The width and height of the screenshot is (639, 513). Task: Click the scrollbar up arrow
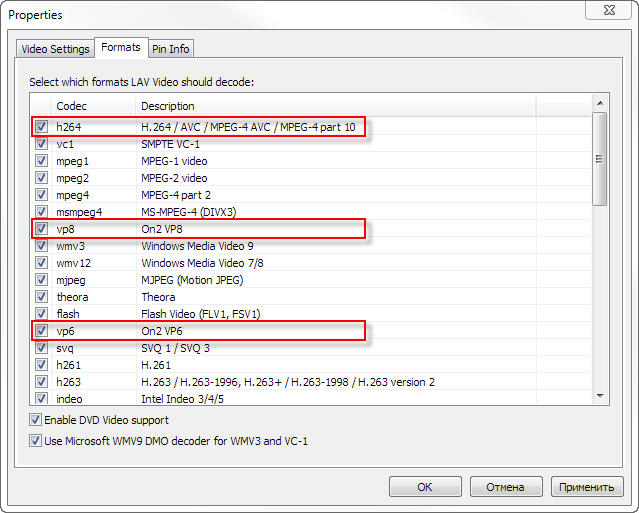(x=599, y=104)
